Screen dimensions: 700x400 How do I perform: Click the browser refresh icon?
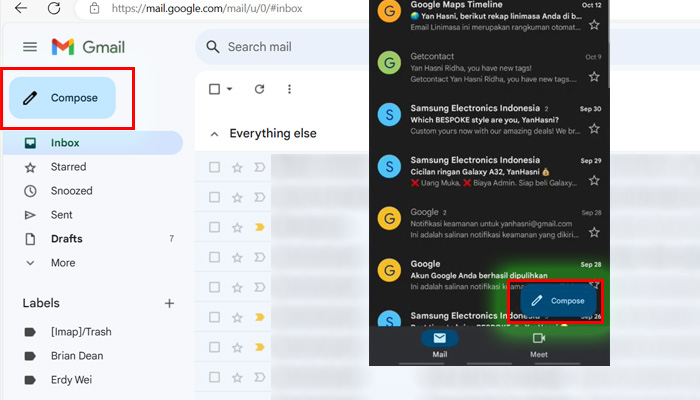(x=54, y=9)
